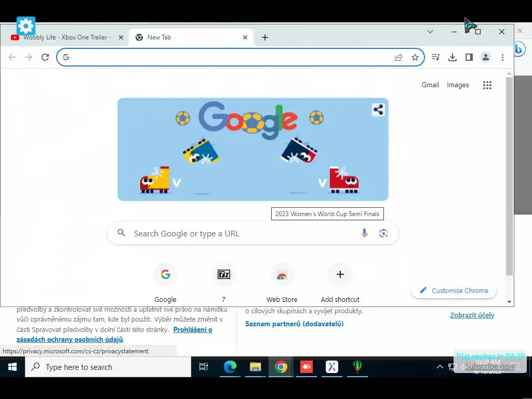Open Gmail link
This screenshot has height=399, width=532.
pos(430,85)
